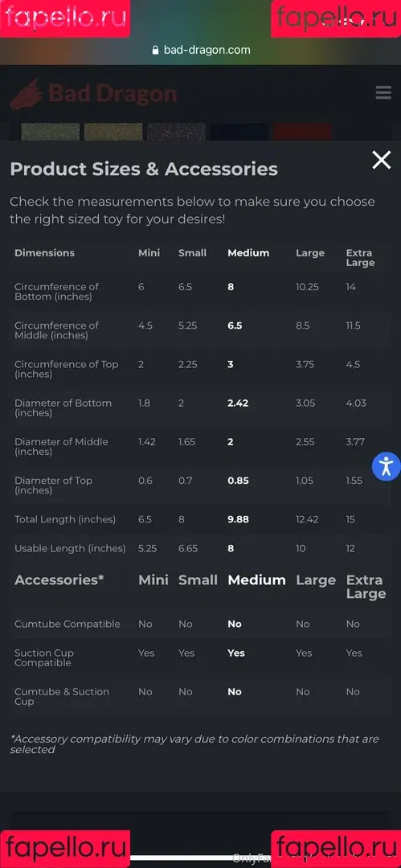Click the Large heading under Accessories
The image size is (401, 868).
coord(316,580)
